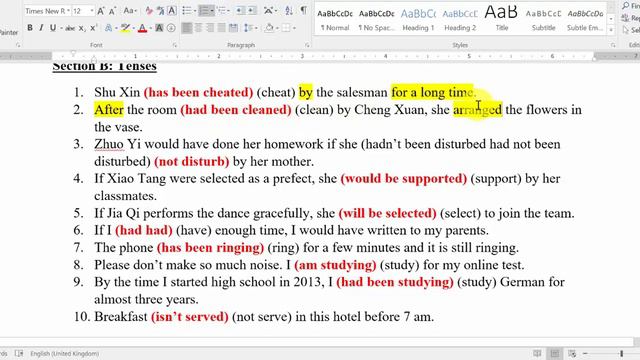
Task: Apply the Normal style
Action: [335, 20]
